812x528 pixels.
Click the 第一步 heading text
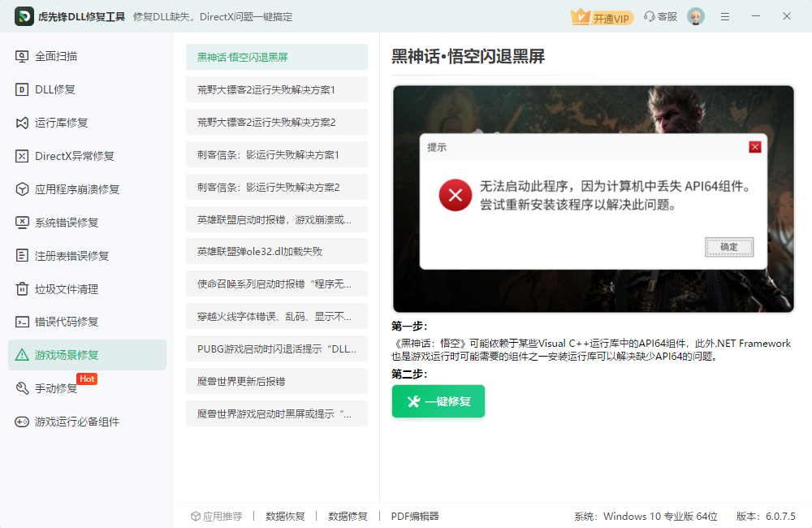point(409,326)
